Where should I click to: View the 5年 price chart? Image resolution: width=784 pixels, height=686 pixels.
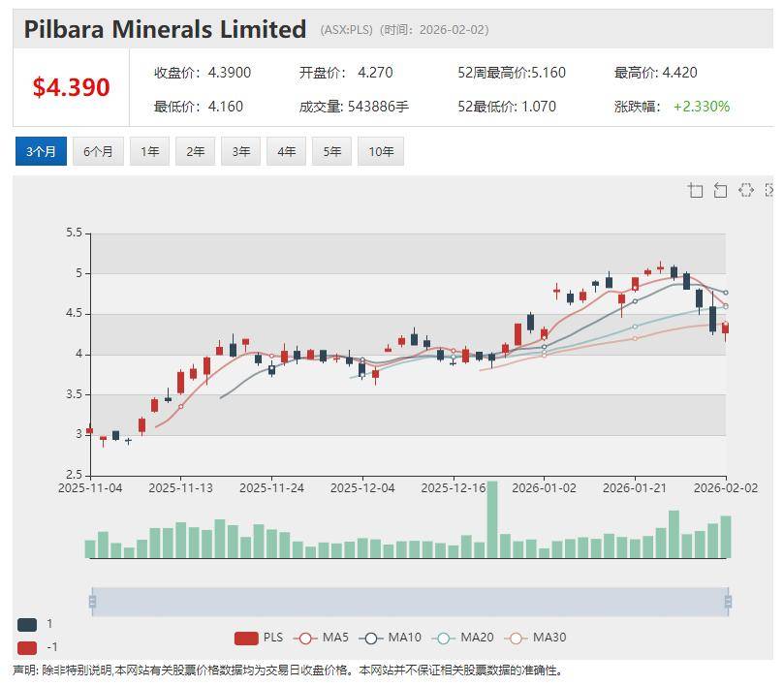pyautogui.click(x=331, y=151)
